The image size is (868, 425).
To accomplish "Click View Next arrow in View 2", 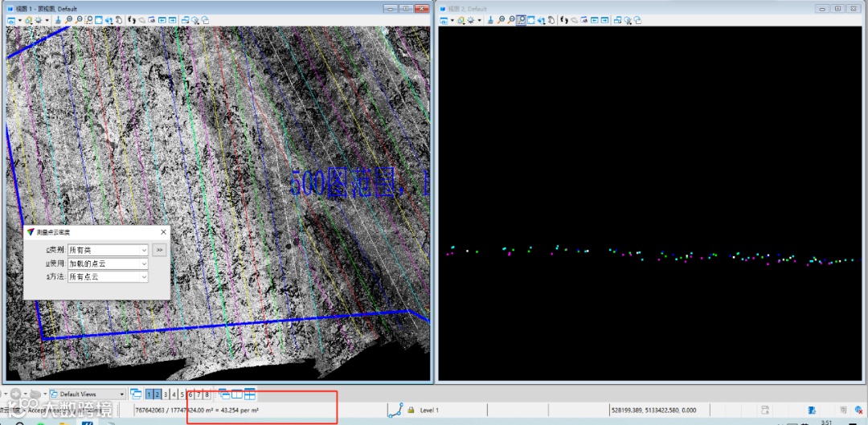I will point(604,20).
